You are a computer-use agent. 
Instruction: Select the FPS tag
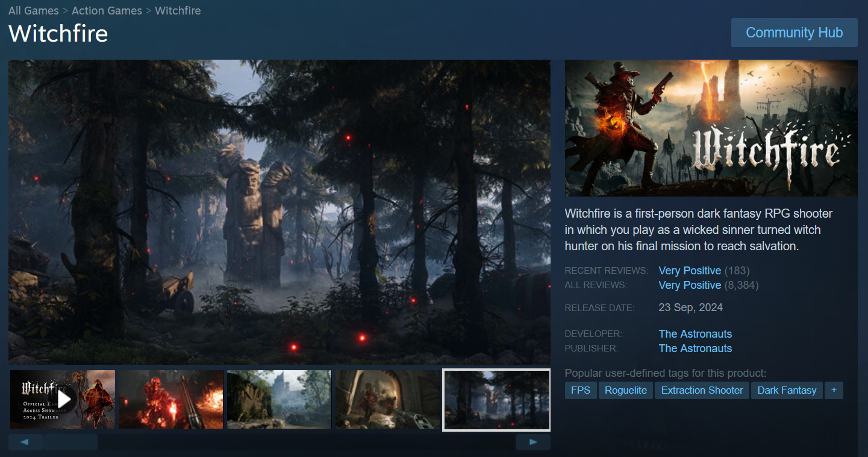tap(581, 390)
